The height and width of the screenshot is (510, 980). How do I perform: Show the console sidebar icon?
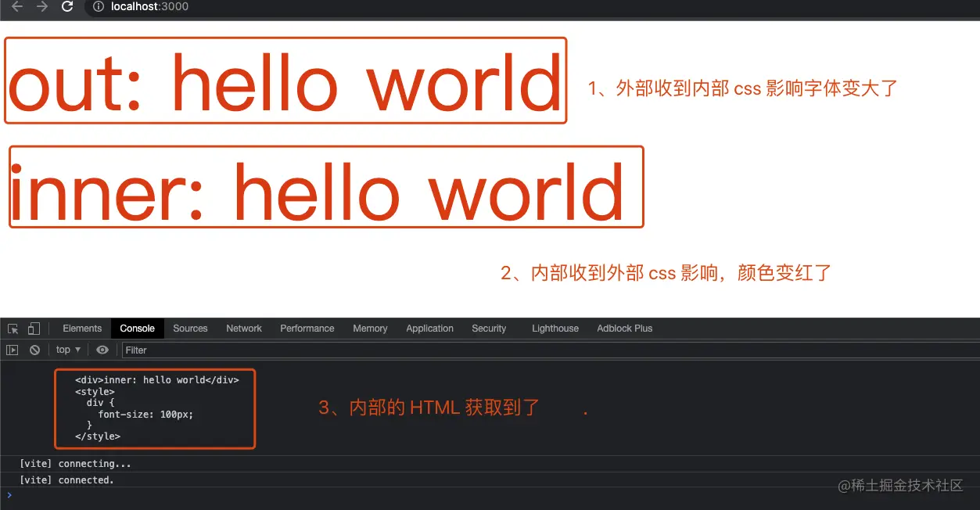pos(12,350)
